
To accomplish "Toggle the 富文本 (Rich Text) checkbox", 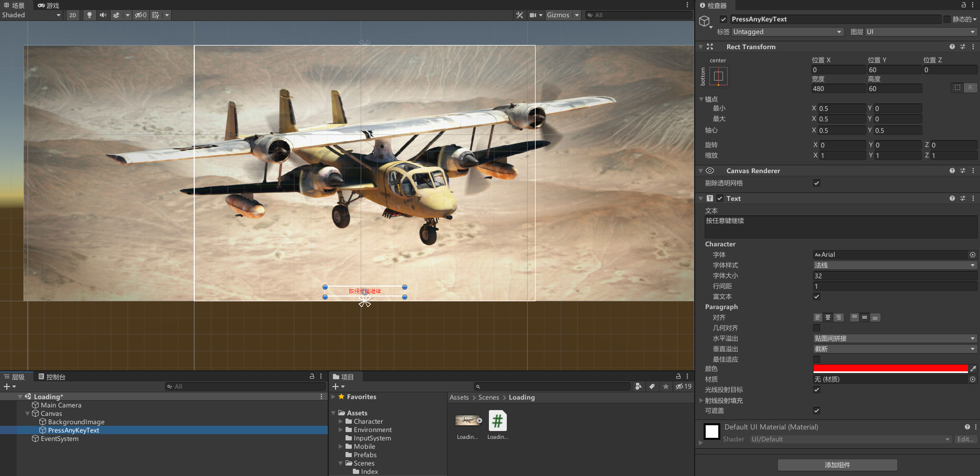I will [817, 297].
